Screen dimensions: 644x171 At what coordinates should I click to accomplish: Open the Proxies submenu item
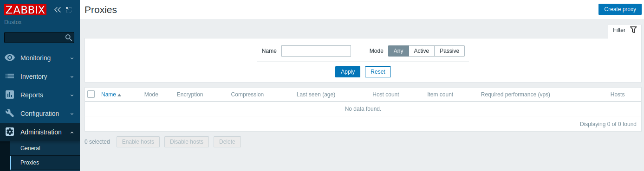(x=45, y=163)
